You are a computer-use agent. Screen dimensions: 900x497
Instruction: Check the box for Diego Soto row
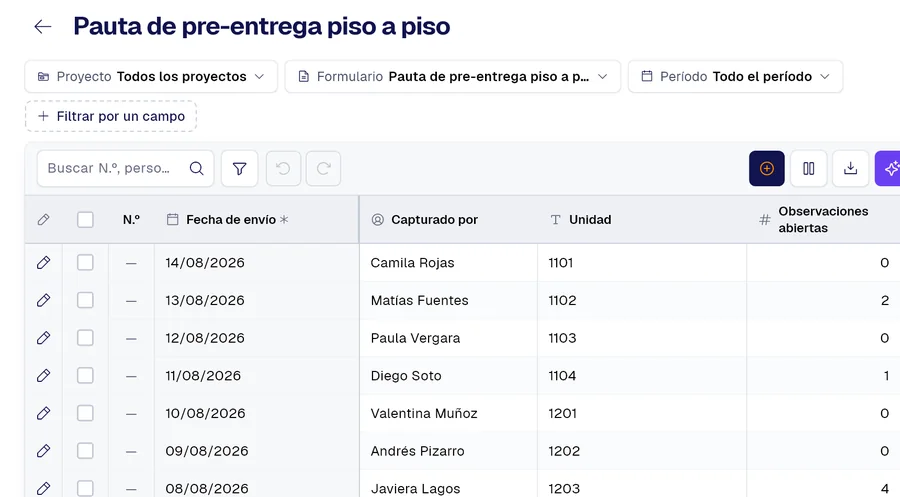point(85,376)
